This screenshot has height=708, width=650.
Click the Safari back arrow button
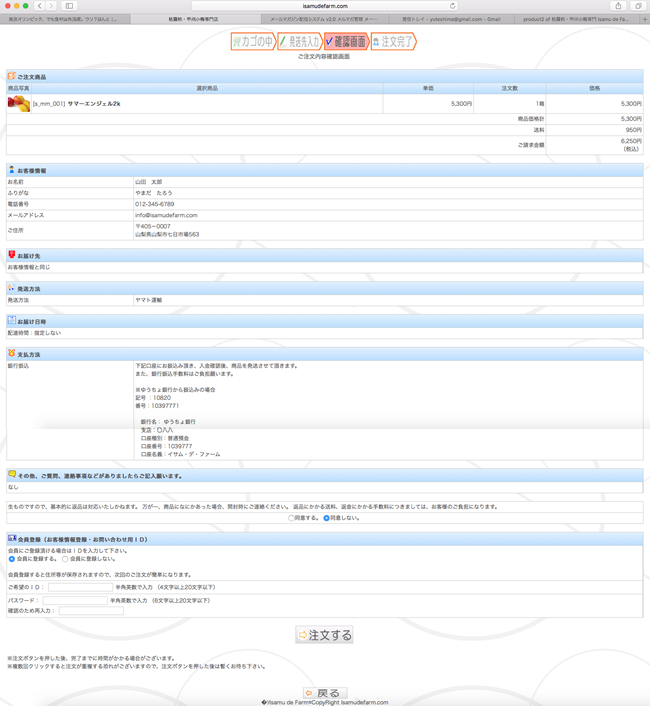coord(40,6)
